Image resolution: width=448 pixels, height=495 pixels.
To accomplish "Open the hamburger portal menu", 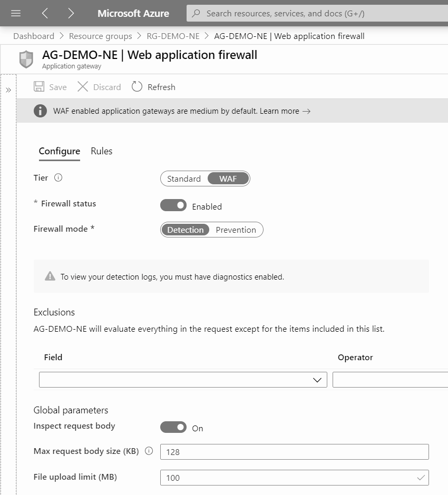I will [16, 13].
